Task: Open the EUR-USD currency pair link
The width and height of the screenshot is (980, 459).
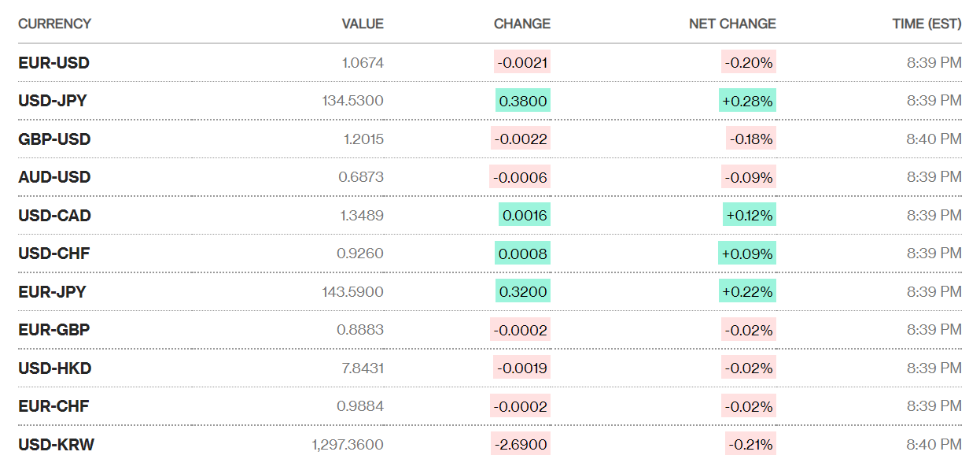Action: (53, 62)
